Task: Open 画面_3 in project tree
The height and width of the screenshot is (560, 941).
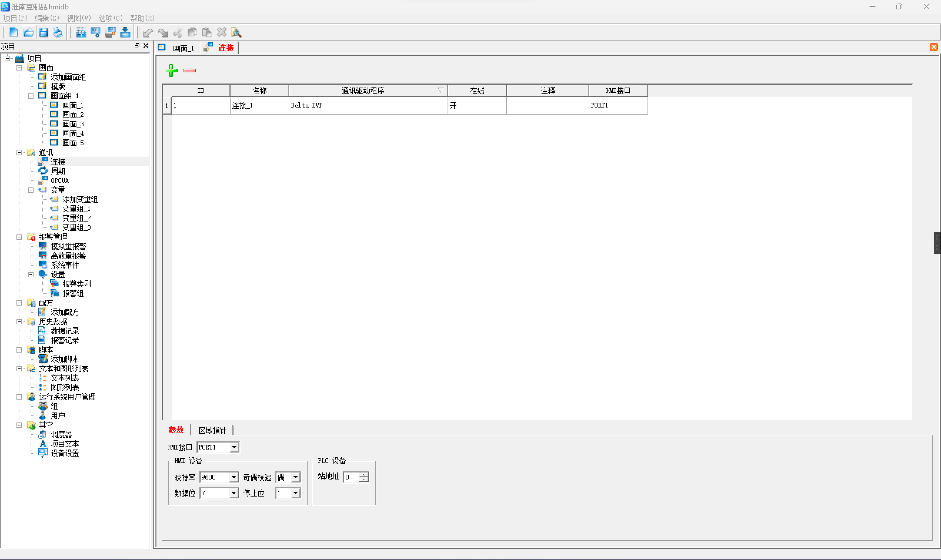Action: pyautogui.click(x=73, y=124)
